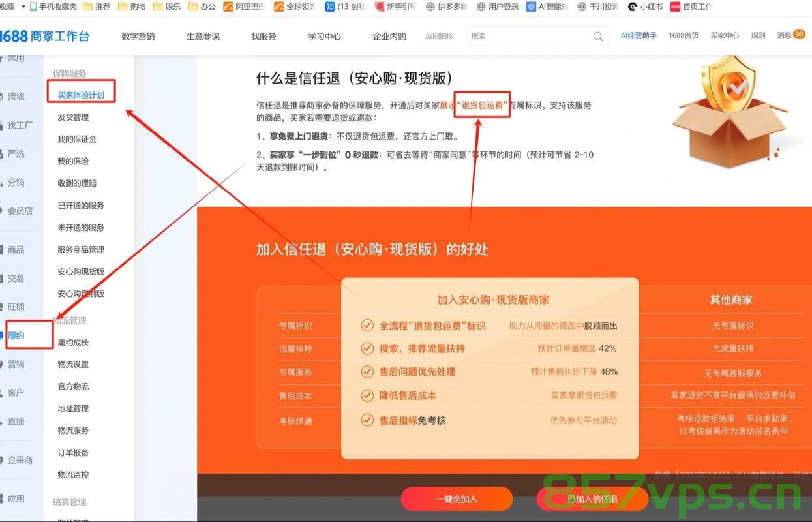This screenshot has height=522, width=812.
Task: Open 订单报备 submenu item
Action: tap(73, 453)
